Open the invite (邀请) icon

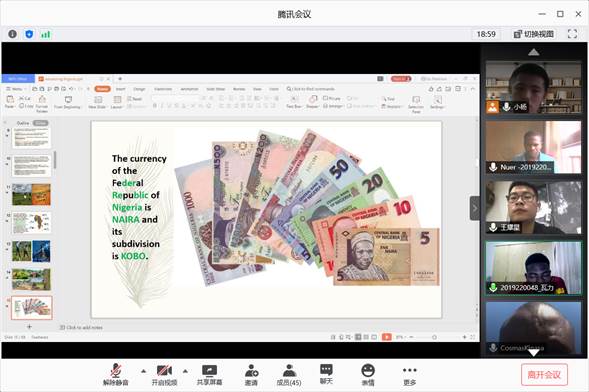[x=251, y=375]
